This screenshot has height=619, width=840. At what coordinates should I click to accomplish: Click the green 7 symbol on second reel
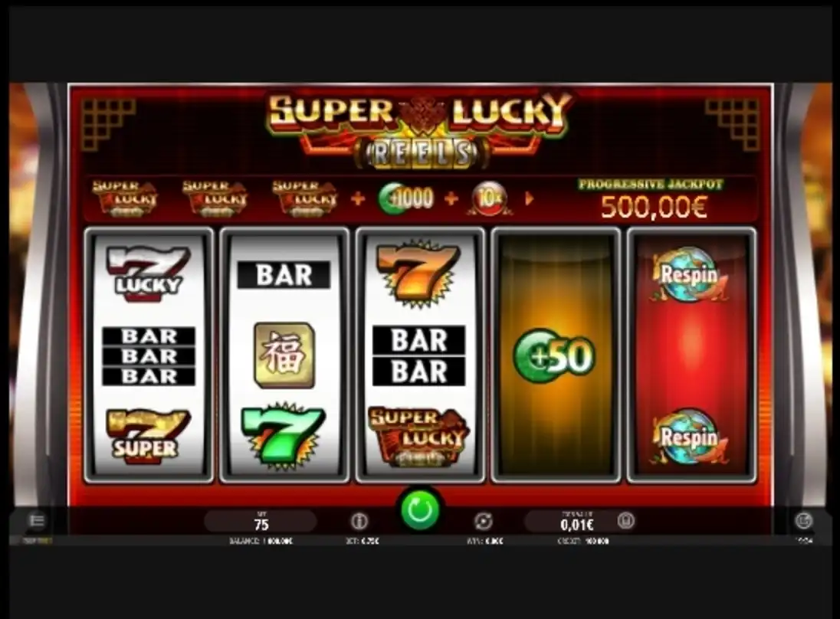click(284, 437)
